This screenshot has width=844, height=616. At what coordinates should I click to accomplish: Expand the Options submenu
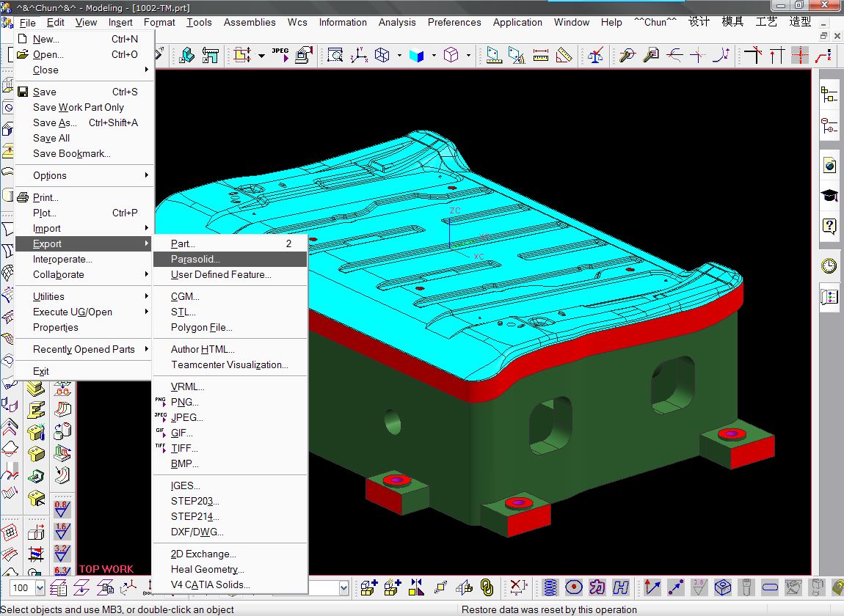84,175
